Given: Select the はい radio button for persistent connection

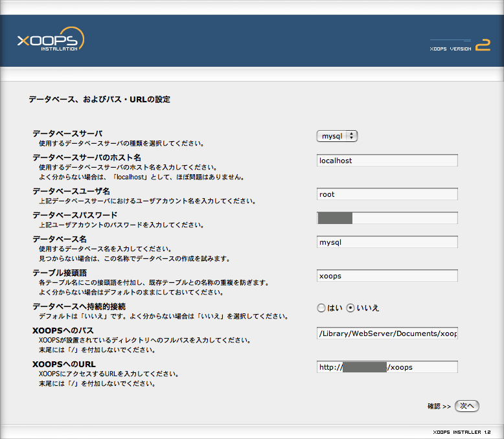Looking at the screenshot, I should (x=321, y=308).
